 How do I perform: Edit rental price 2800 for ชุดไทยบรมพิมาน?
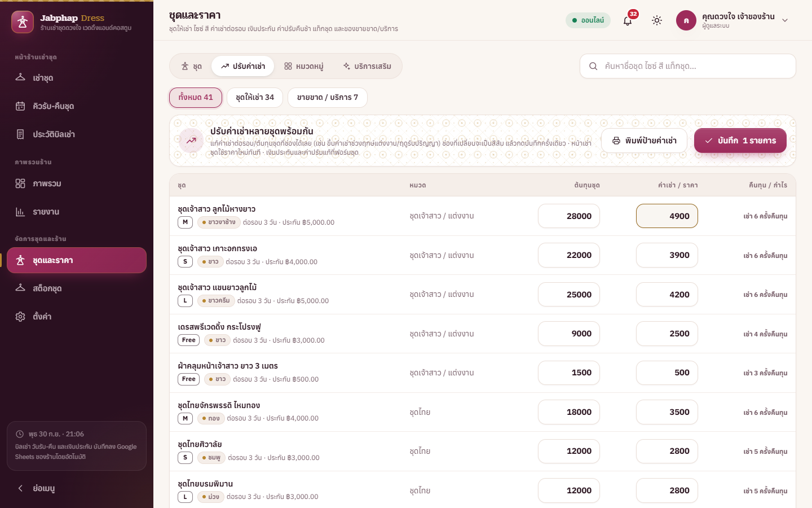pos(667,491)
